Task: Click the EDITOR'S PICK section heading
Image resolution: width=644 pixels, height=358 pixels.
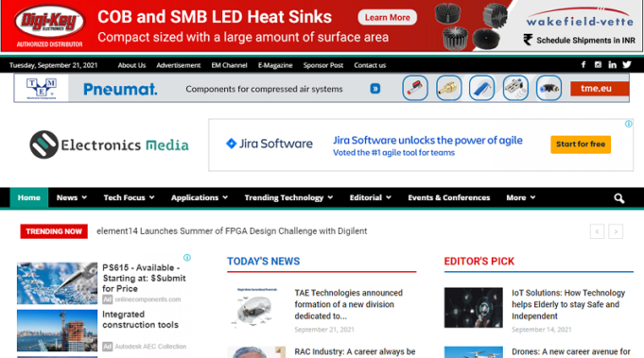Action: (x=479, y=262)
